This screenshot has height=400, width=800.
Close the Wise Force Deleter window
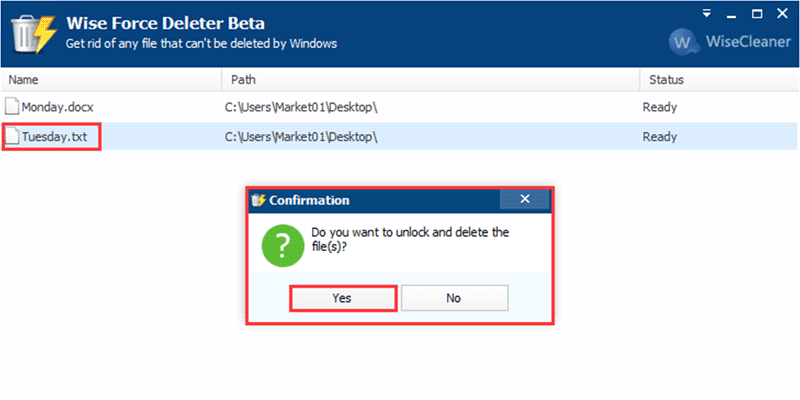pos(781,15)
